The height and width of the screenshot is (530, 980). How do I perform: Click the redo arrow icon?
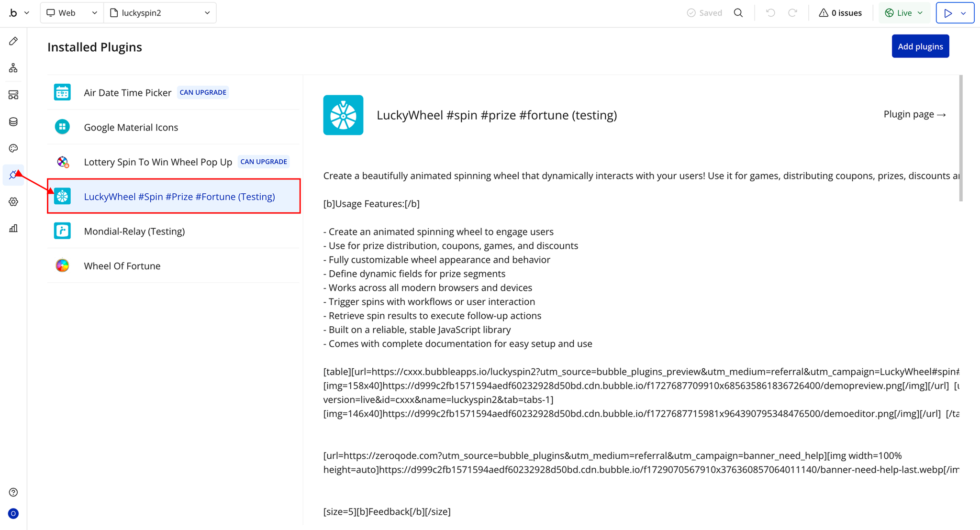[x=792, y=13]
